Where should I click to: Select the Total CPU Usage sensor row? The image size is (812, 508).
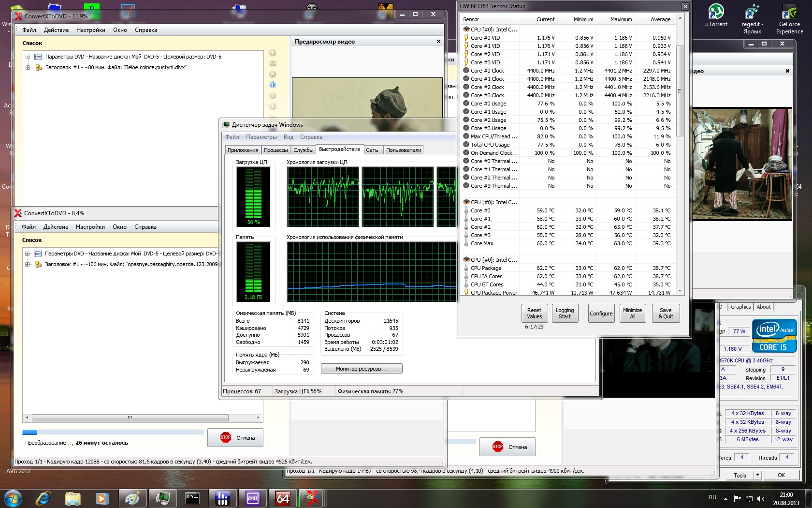567,145
